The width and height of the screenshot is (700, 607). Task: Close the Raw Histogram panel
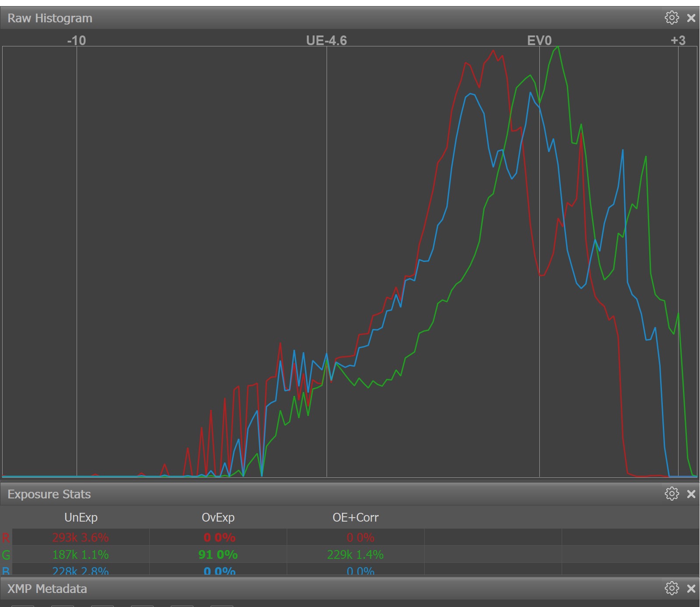tap(691, 18)
